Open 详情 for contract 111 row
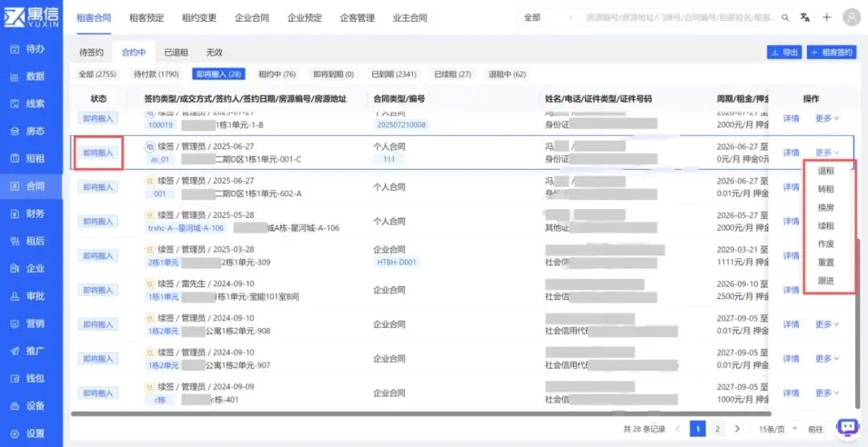The image size is (868, 447). point(791,152)
